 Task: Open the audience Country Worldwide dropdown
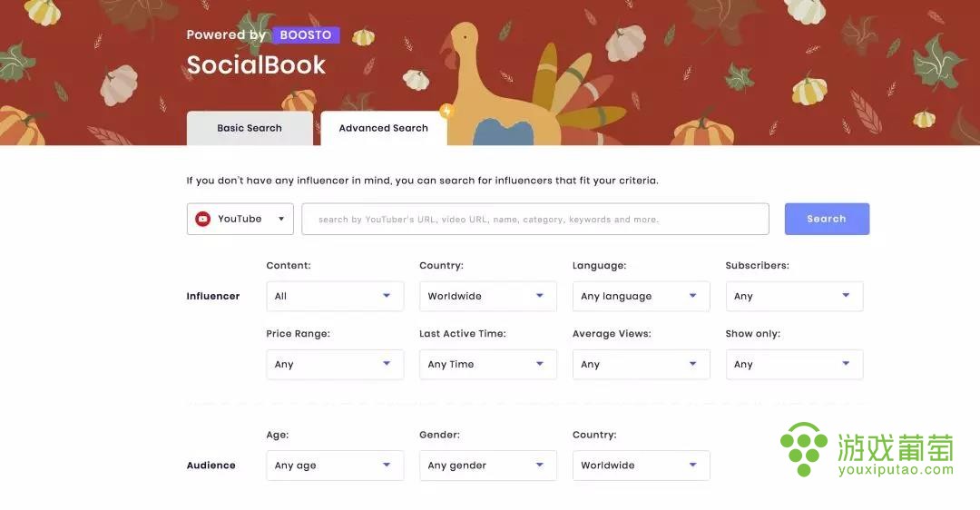[x=642, y=466]
